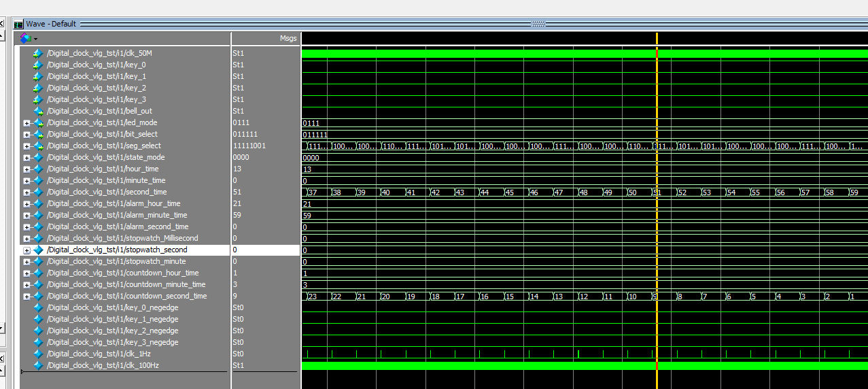
Task: Click the key_2 input port icon
Action: 38,88
